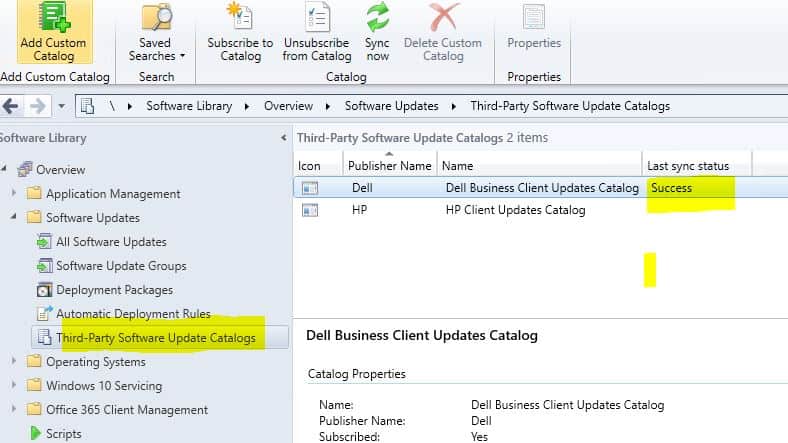Click the All Software Updates node icon
788x443 pixels.
click(44, 242)
